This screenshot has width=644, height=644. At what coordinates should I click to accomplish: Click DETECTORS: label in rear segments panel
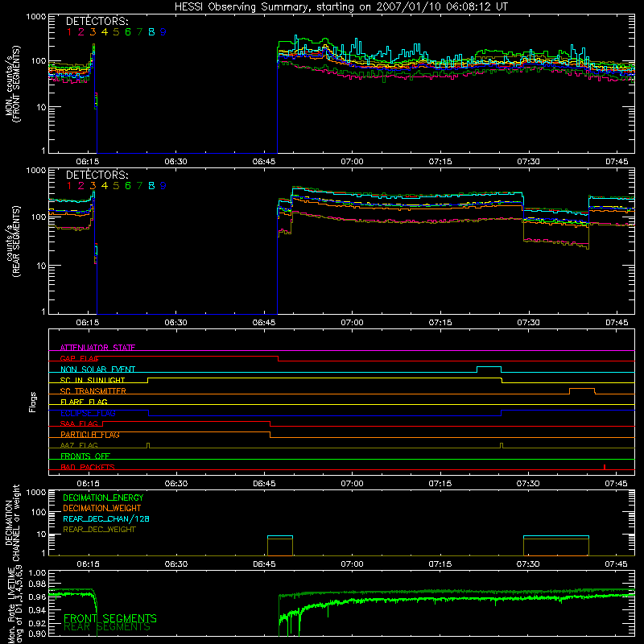click(x=97, y=175)
